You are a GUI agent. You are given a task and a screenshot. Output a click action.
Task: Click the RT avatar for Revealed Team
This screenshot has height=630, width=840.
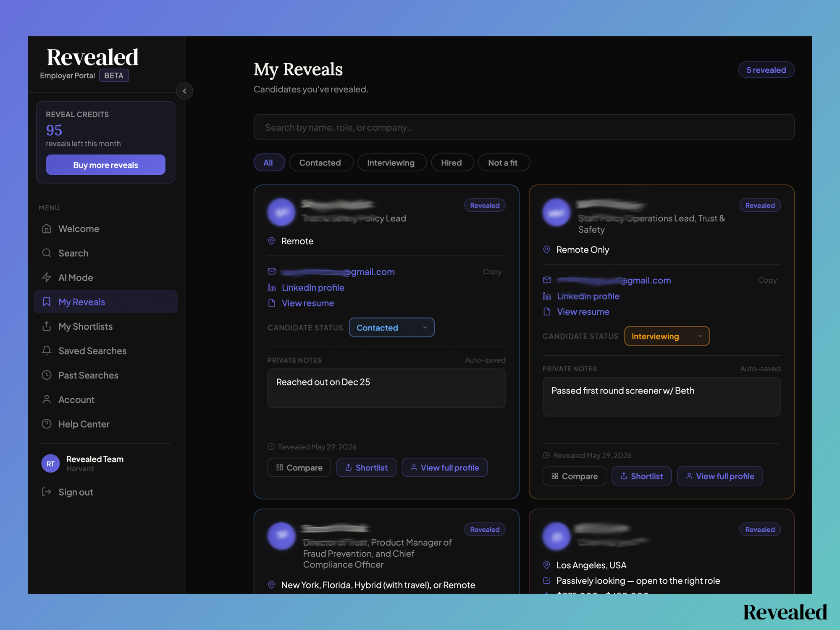click(50, 464)
